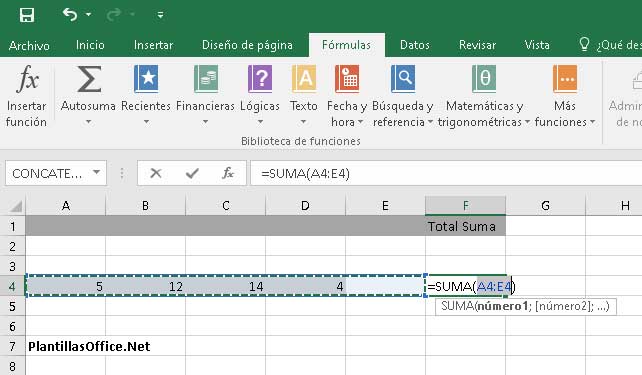Image resolution: width=642 pixels, height=375 pixels.
Task: Save the workbook with the floppy icon
Action: coord(27,16)
